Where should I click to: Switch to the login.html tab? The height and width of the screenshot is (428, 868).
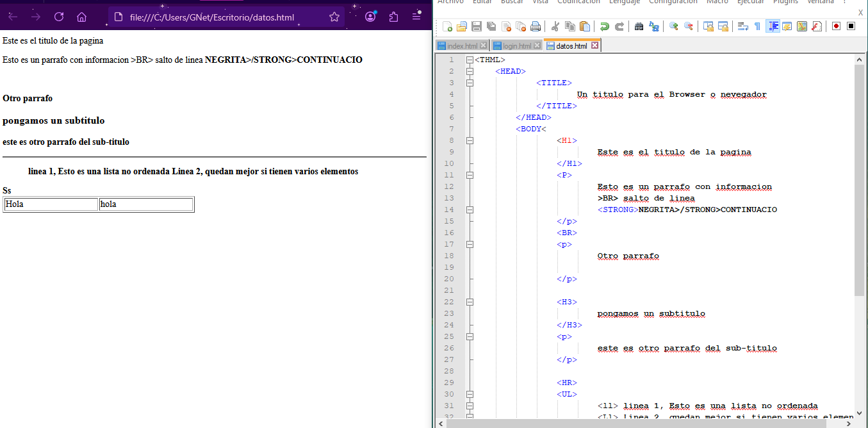pos(516,46)
